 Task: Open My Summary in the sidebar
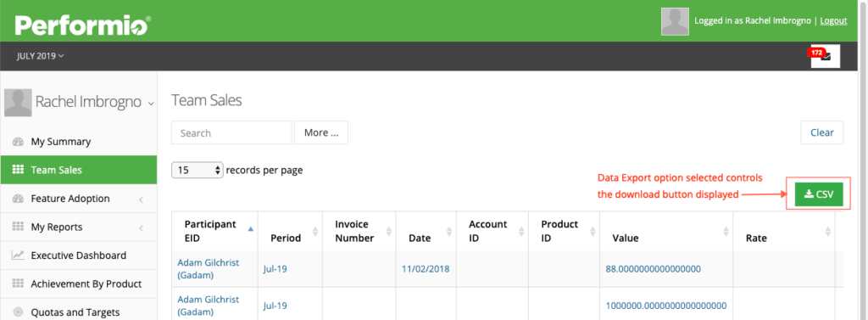[79, 142]
